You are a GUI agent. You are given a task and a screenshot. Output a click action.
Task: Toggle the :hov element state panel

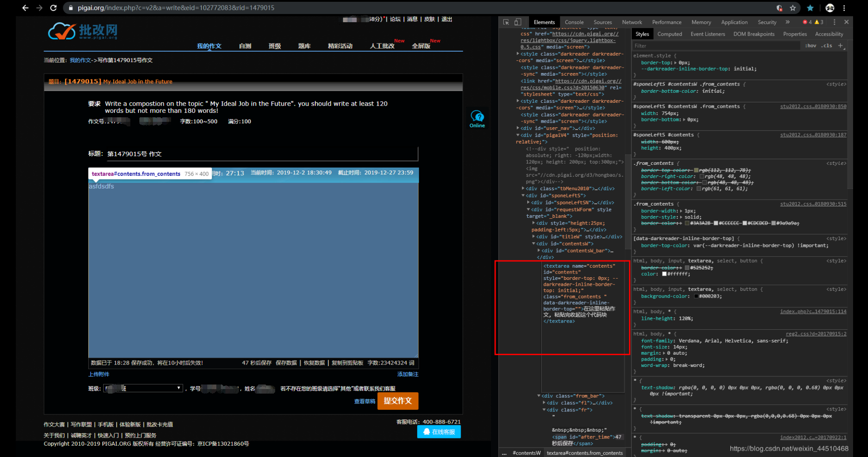[811, 45]
